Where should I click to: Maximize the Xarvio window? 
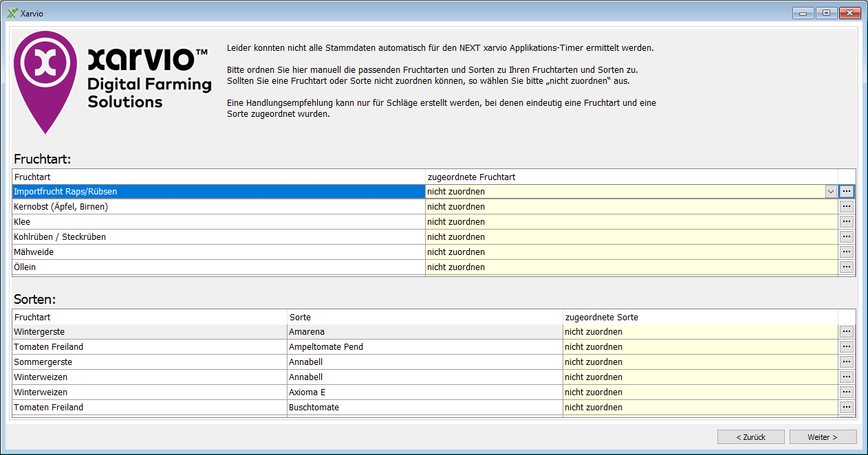(826, 13)
